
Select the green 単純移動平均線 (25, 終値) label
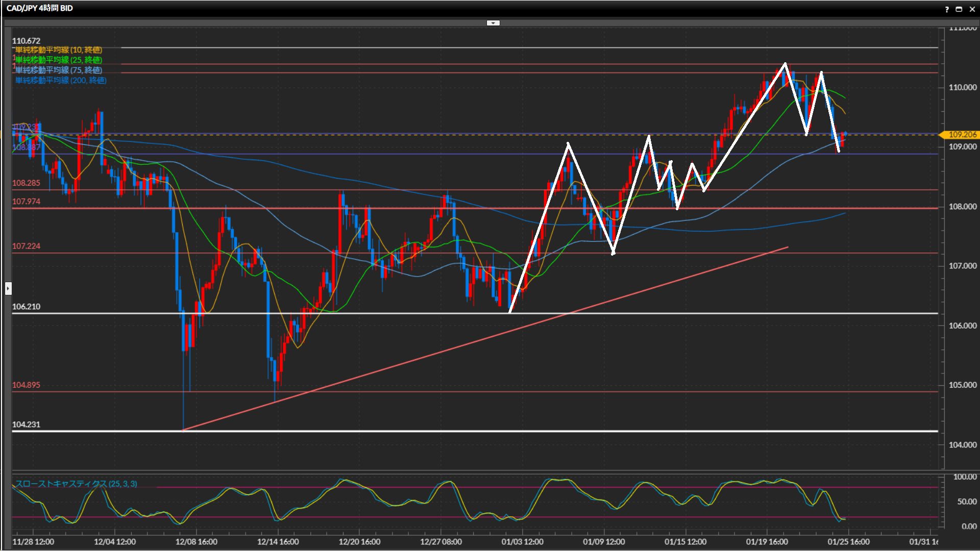[x=59, y=60]
